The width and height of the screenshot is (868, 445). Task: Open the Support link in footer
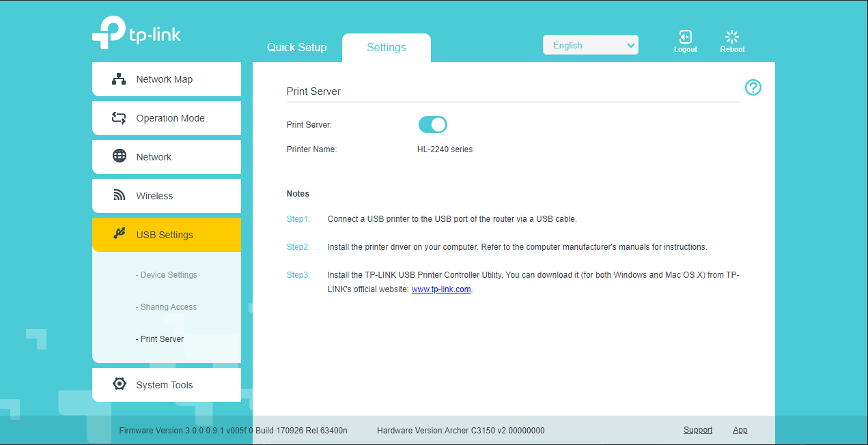698,430
